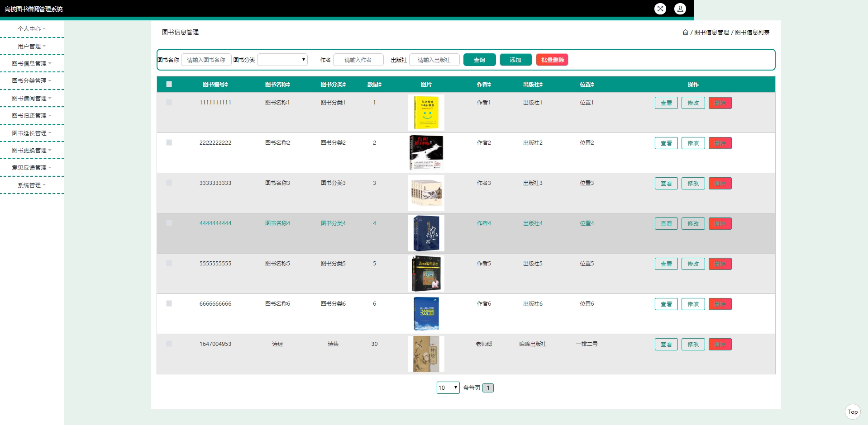Delete 图书名称3 with red 删除 button
This screenshot has width=868, height=425.
720,184
